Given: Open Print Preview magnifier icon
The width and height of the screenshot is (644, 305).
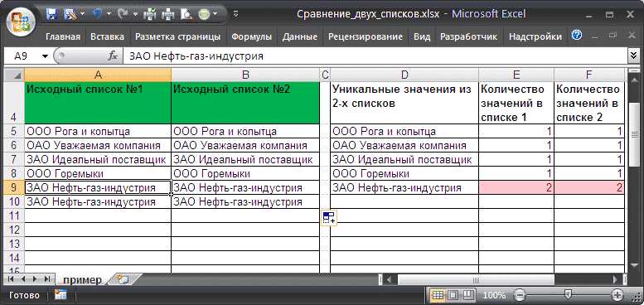Looking at the screenshot, I should [x=186, y=14].
